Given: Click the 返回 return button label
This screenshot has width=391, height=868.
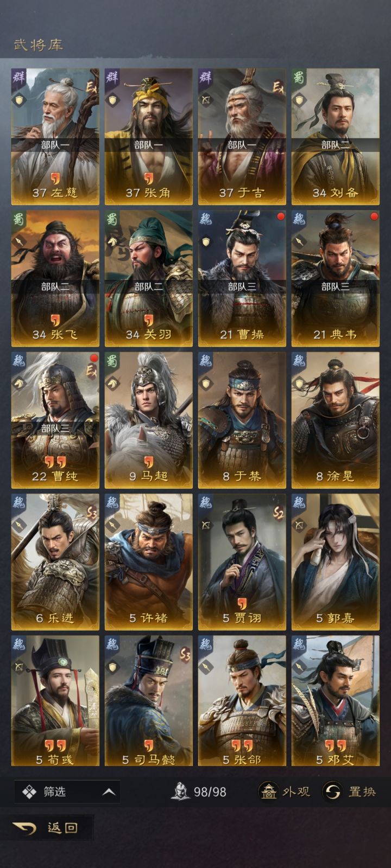Looking at the screenshot, I should (62, 827).
